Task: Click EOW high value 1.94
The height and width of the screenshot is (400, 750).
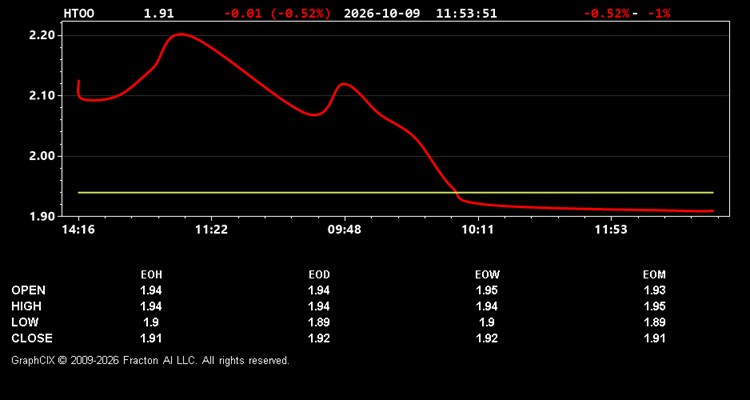Action: coord(487,306)
